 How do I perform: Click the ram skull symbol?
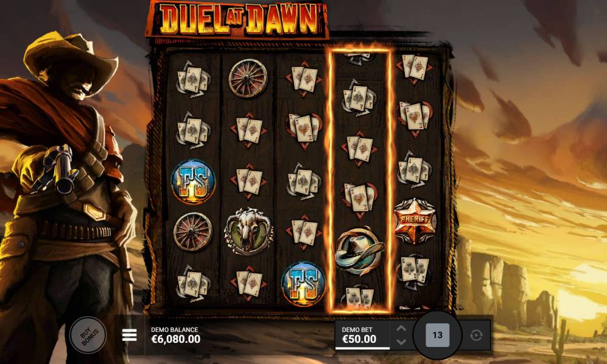pos(248,231)
